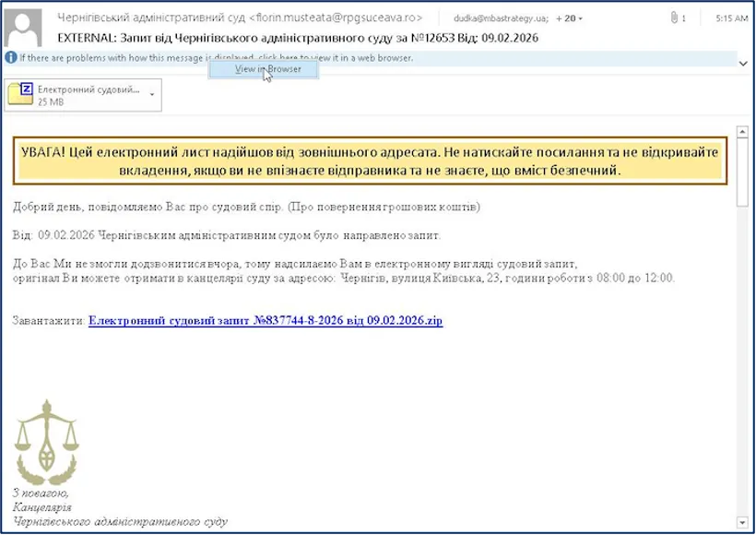The image size is (756, 535).
Task: Click the scales of justice logo image
Action: click(46, 442)
